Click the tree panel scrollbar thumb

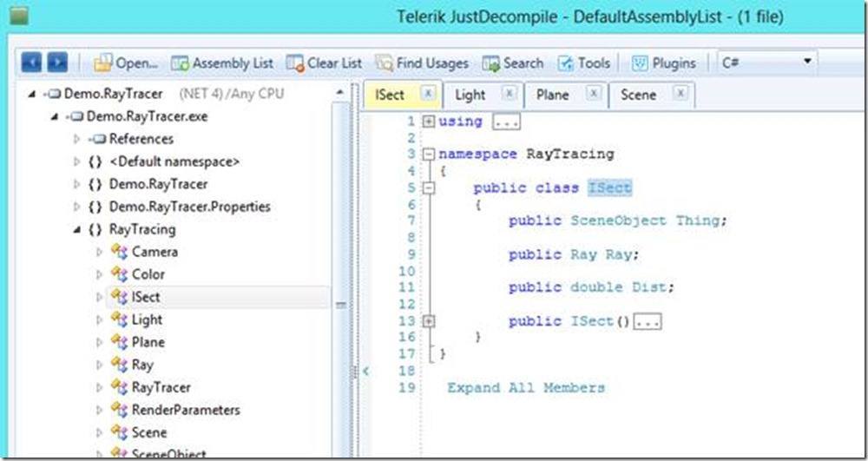point(341,305)
